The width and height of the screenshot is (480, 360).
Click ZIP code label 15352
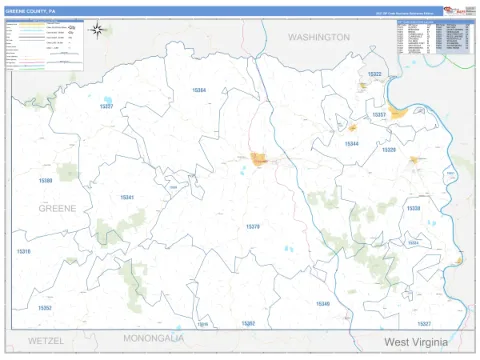[45, 308]
